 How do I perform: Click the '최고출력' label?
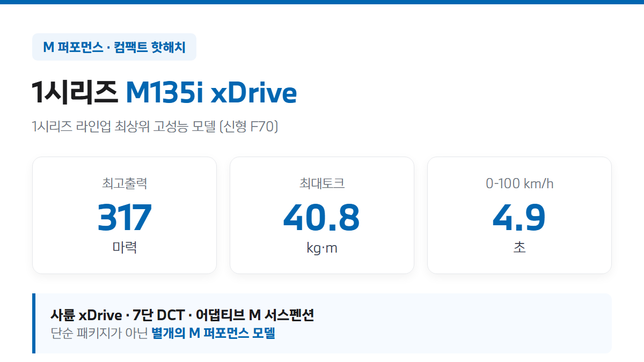click(x=125, y=184)
